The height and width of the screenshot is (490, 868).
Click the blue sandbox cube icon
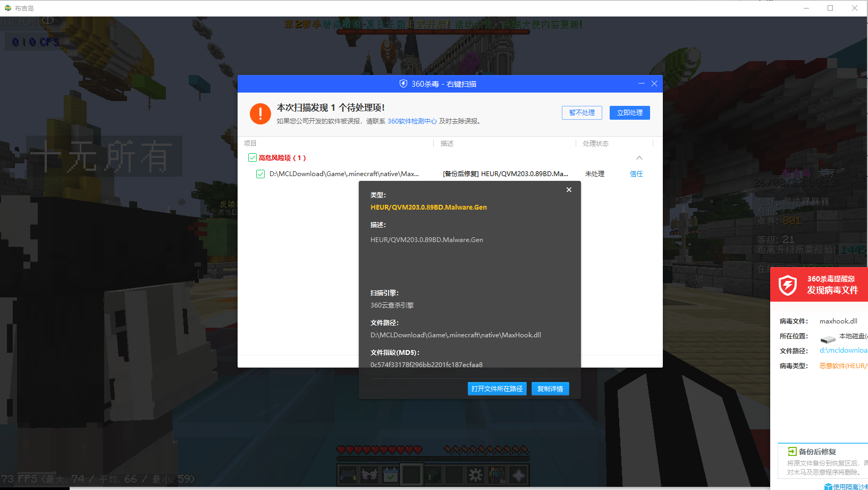[x=828, y=486]
